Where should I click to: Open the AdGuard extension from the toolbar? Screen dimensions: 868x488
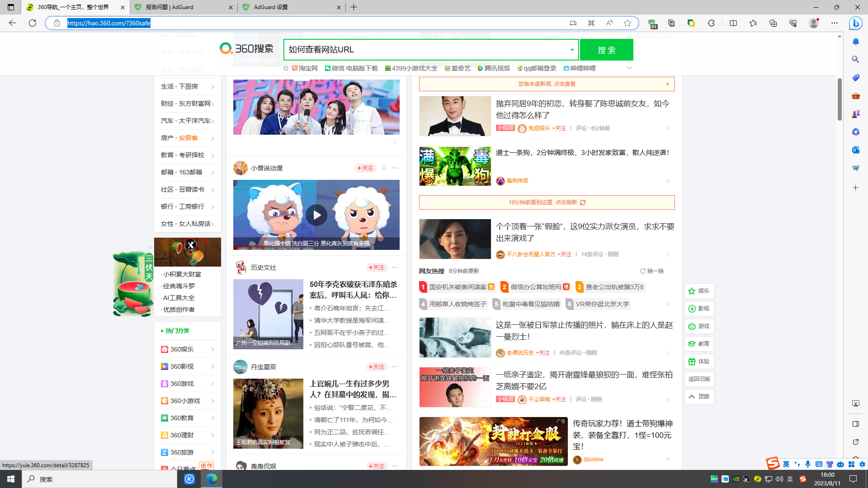[651, 23]
